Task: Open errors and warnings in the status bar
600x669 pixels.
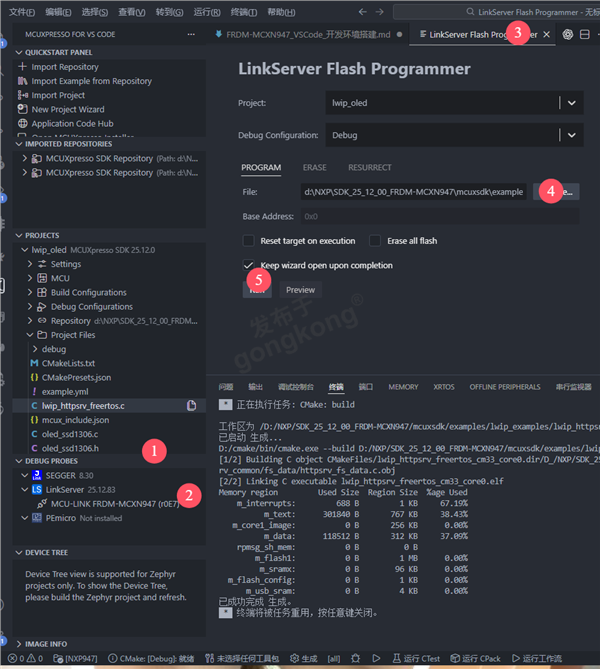Action: point(26,658)
